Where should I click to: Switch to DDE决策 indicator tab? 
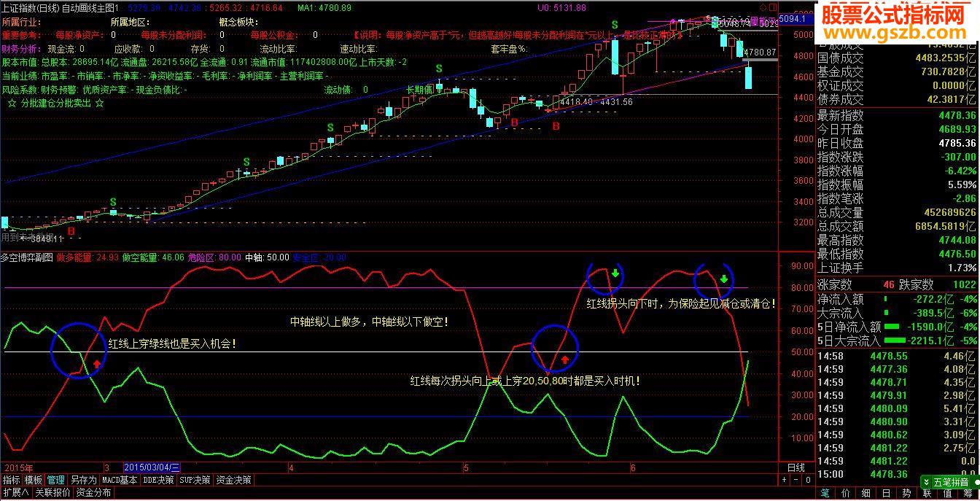[158, 480]
